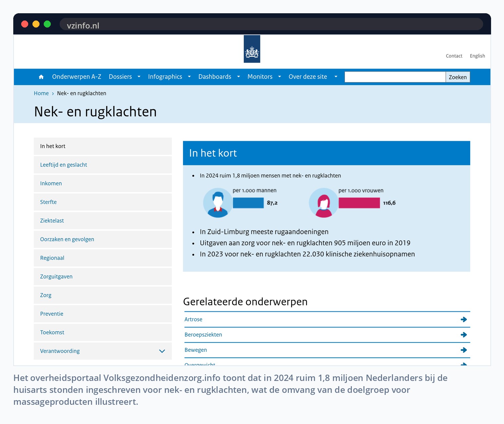Click the male avatar infographic icon
The width and height of the screenshot is (504, 424).
pyautogui.click(x=218, y=203)
